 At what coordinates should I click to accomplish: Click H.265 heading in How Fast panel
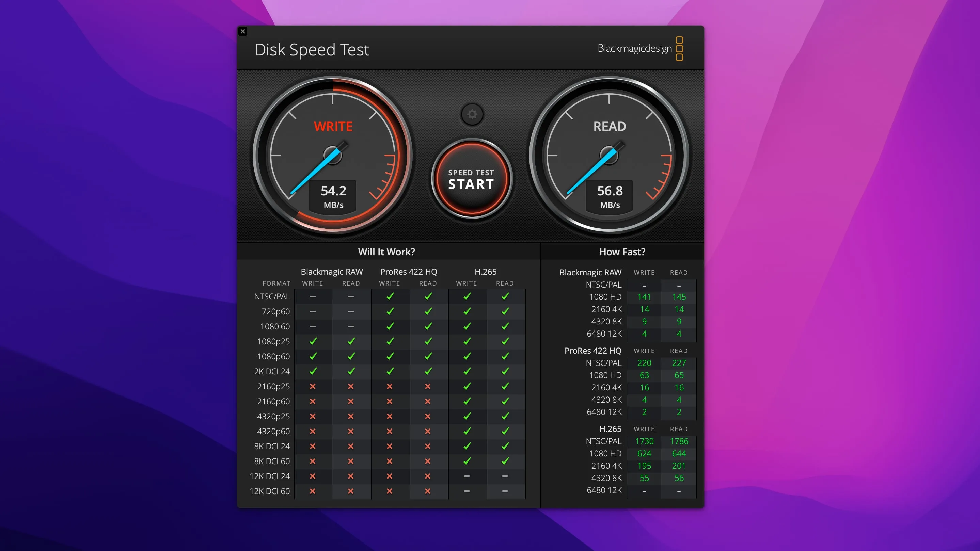pos(610,429)
